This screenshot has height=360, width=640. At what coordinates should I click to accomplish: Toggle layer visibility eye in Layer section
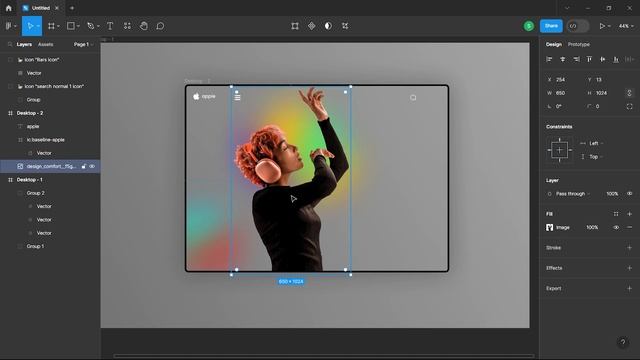(x=629, y=193)
